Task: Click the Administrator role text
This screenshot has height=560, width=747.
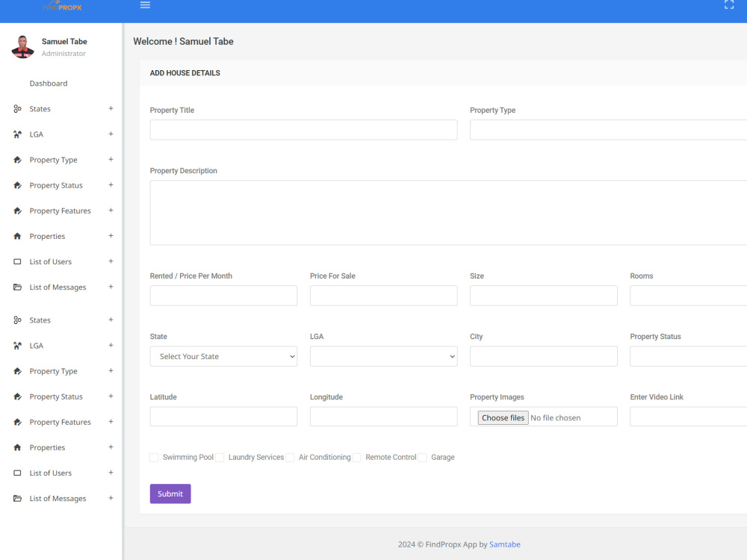Action: 63,54
